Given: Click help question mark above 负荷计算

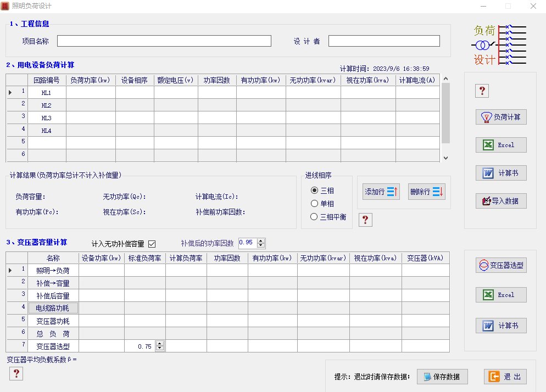Looking at the screenshot, I should coord(482,91).
